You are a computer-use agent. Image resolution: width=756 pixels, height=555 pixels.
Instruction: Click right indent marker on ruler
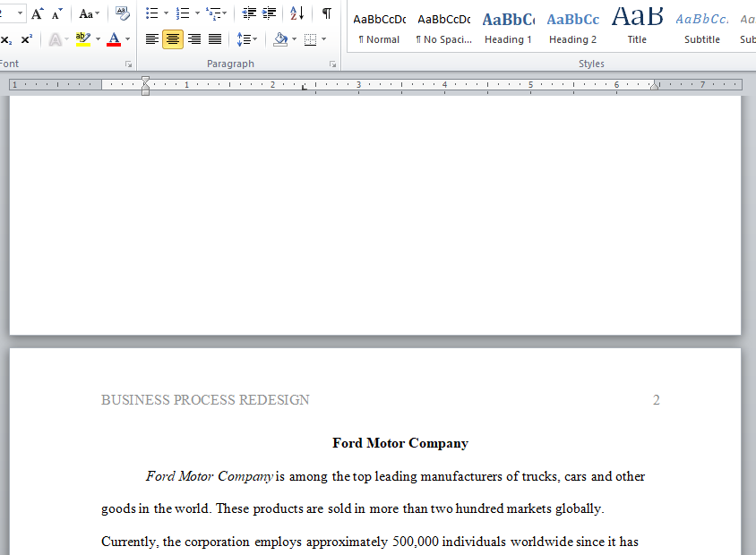(x=654, y=86)
